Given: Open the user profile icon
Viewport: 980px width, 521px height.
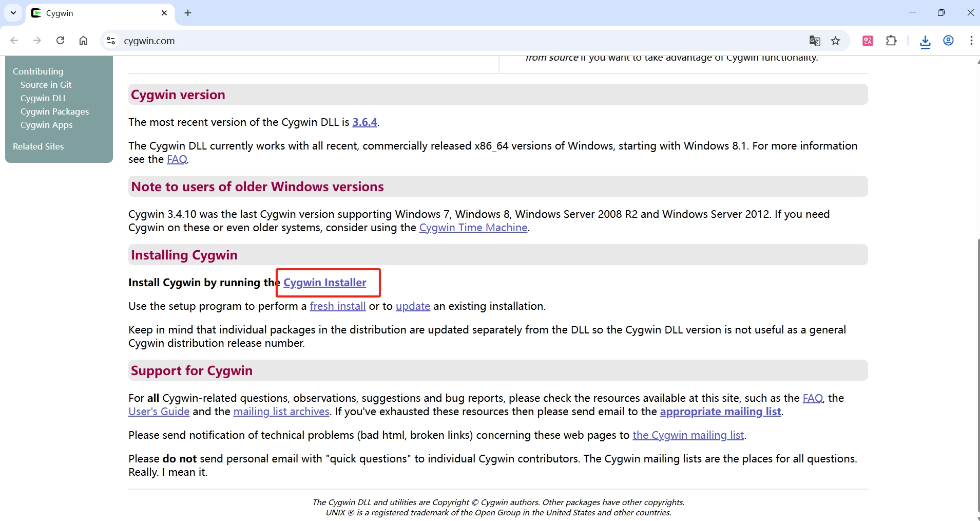Looking at the screenshot, I should [x=948, y=41].
